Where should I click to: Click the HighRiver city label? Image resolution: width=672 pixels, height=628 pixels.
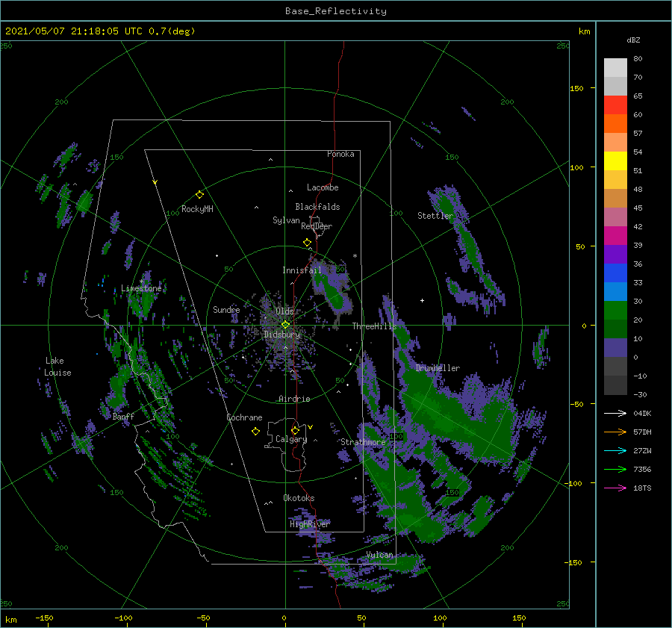coord(310,524)
